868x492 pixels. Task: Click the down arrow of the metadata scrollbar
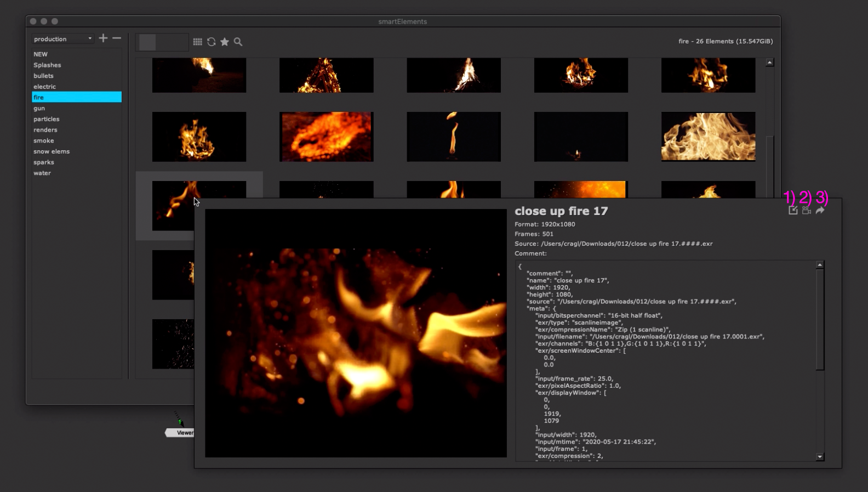pyautogui.click(x=820, y=456)
